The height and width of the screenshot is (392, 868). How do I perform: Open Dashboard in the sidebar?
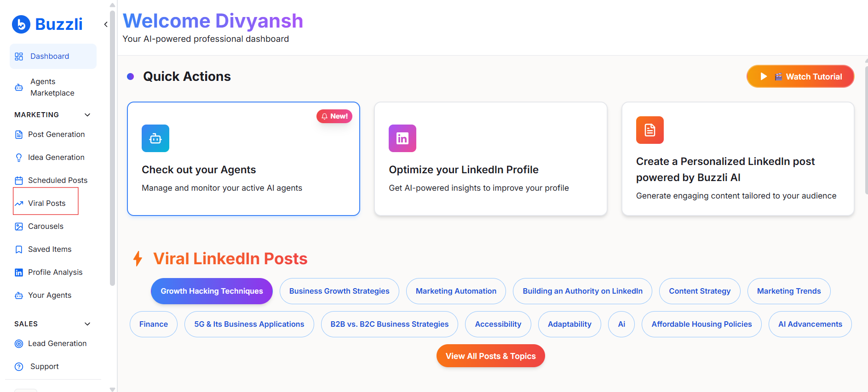point(53,57)
